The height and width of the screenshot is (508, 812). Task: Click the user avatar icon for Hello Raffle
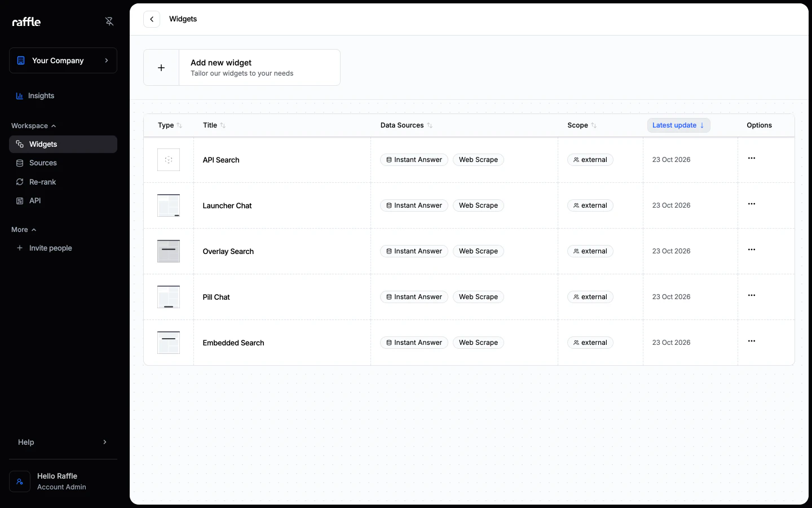point(20,481)
